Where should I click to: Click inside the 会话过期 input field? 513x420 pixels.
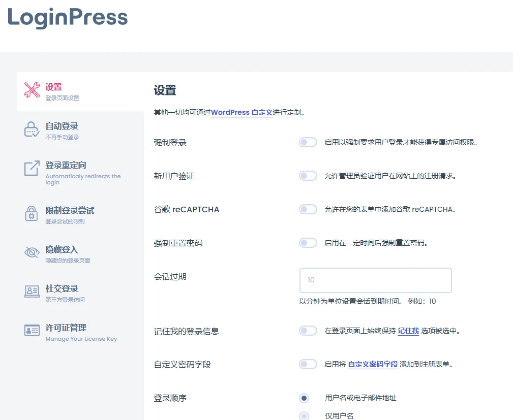tap(375, 280)
